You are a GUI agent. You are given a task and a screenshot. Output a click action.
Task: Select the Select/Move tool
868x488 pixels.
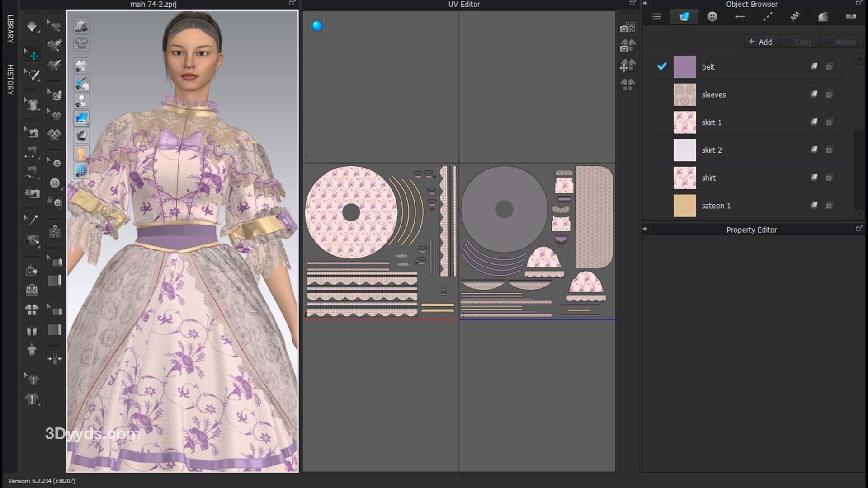coord(33,56)
